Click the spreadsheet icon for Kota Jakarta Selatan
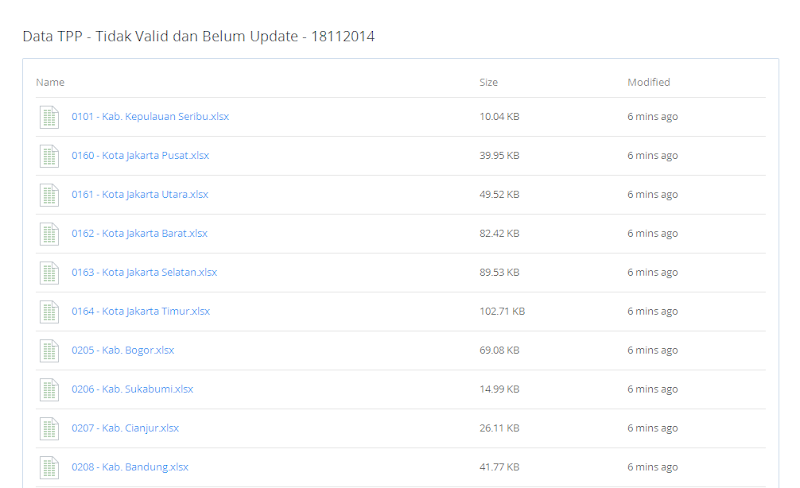800x488 pixels. click(x=49, y=273)
